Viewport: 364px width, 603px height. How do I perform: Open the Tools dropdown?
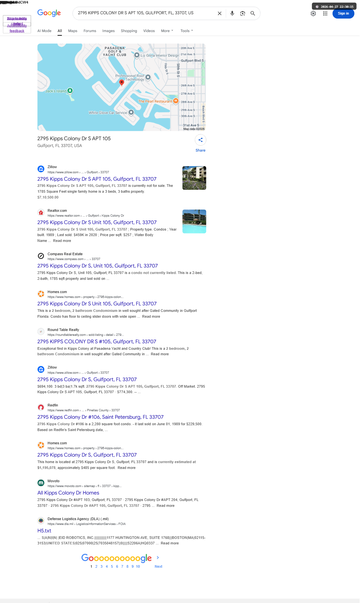[187, 31]
